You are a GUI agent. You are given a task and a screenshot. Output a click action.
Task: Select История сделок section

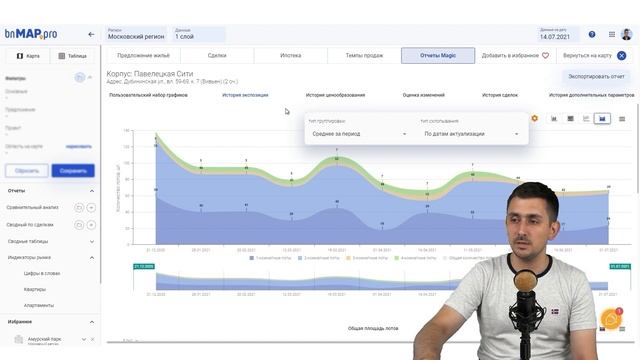(x=500, y=95)
